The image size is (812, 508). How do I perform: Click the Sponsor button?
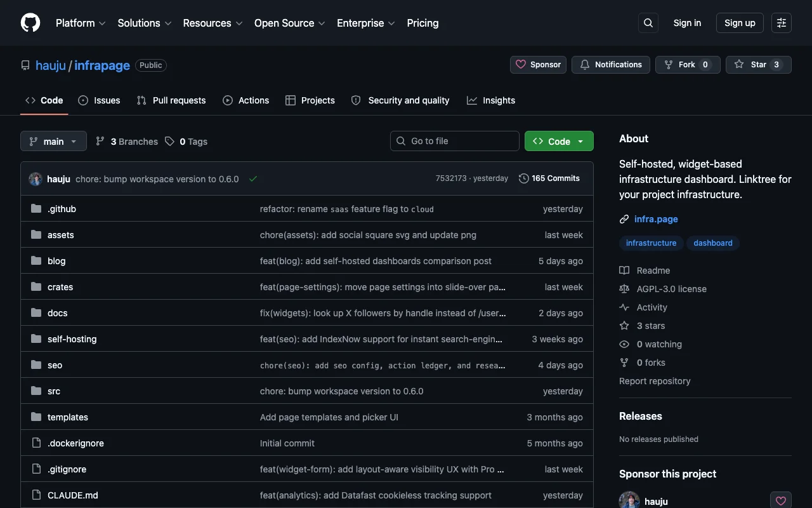pyautogui.click(x=538, y=65)
